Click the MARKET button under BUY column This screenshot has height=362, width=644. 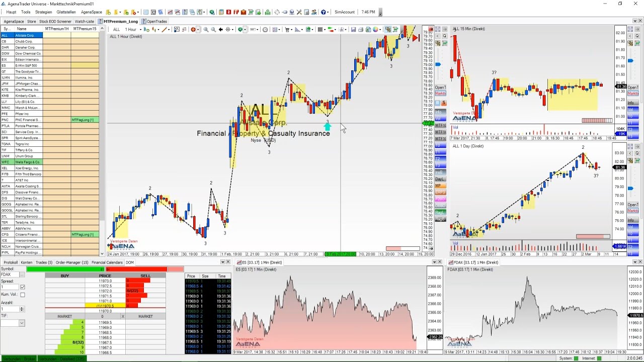(x=65, y=316)
